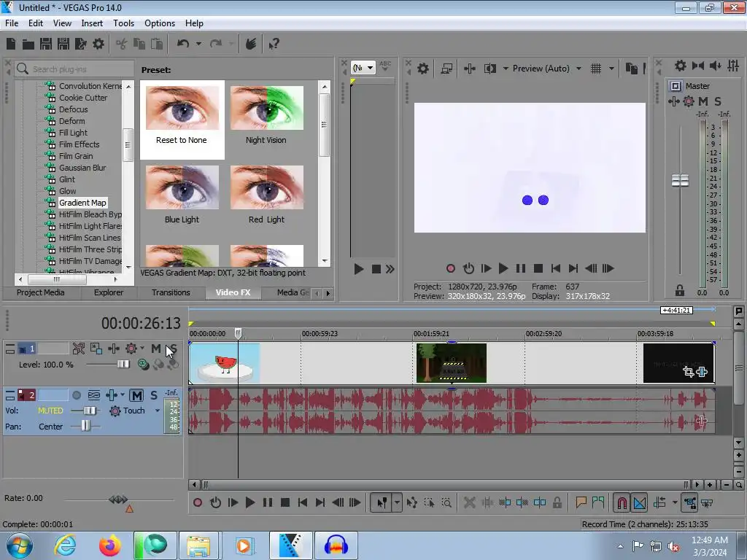The height and width of the screenshot is (560, 747).
Task: Play the trimmer window media
Action: coord(359,269)
